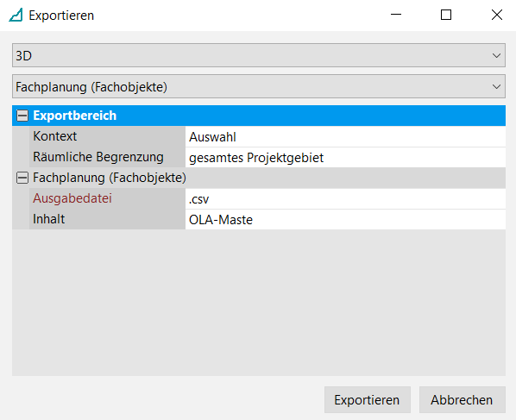The height and width of the screenshot is (420, 516).
Task: Click the Abbrechen button
Action: pos(462,399)
